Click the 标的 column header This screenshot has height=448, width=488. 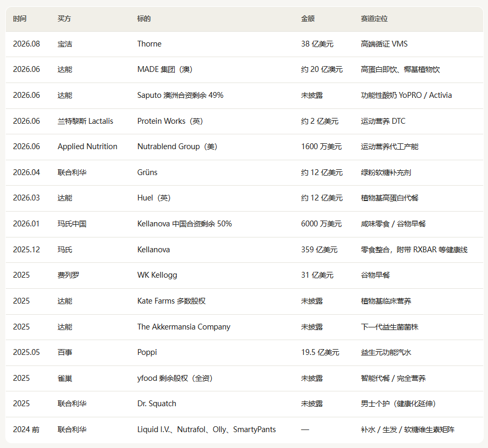[144, 19]
